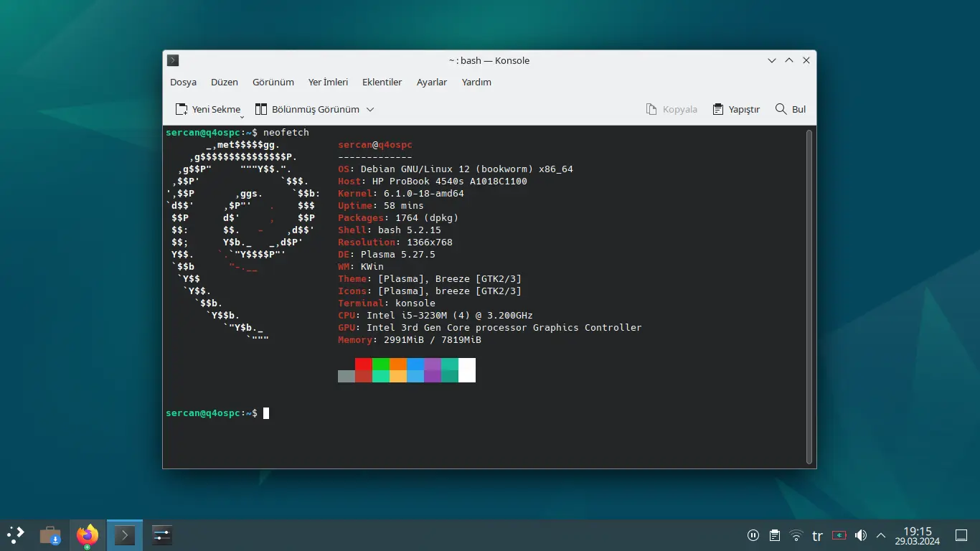Viewport: 980px width, 551px height.
Task: Click the Kopyala copy button
Action: (672, 109)
